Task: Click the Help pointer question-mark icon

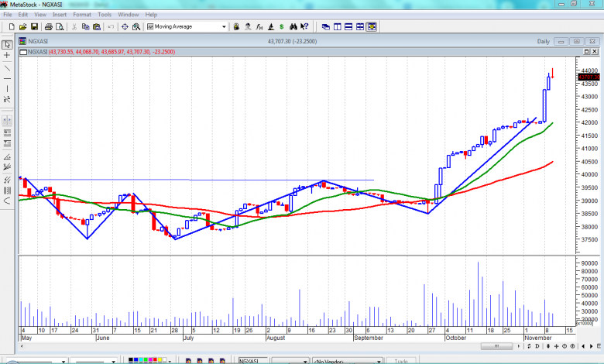Action: [304, 26]
